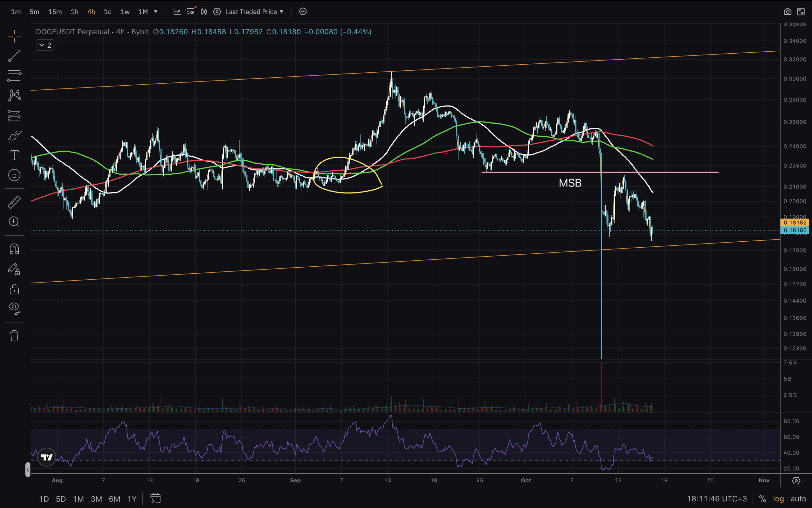Screen dimensions: 812x508
Task: Switch to the 1d timeframe
Action: 108,12
